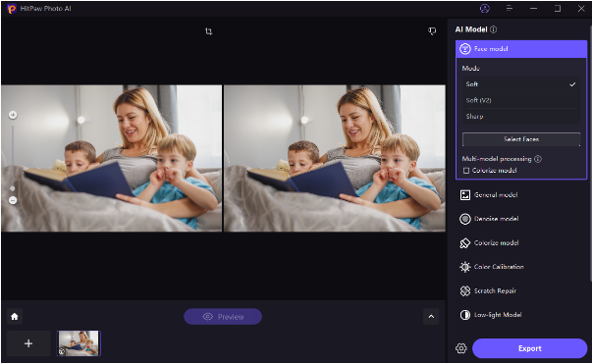
Task: Click the AI Model info icon
Action: (x=494, y=29)
